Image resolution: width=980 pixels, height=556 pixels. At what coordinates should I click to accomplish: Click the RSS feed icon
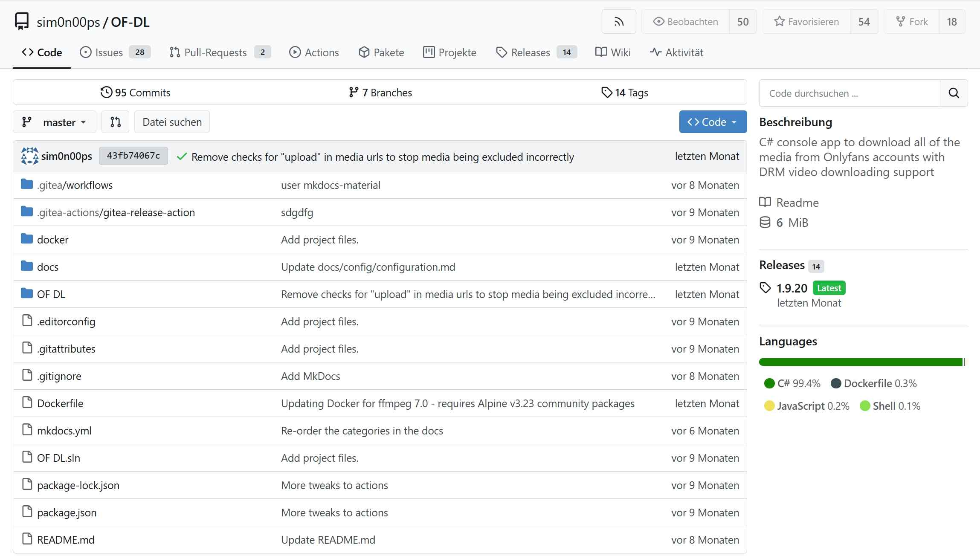[618, 22]
